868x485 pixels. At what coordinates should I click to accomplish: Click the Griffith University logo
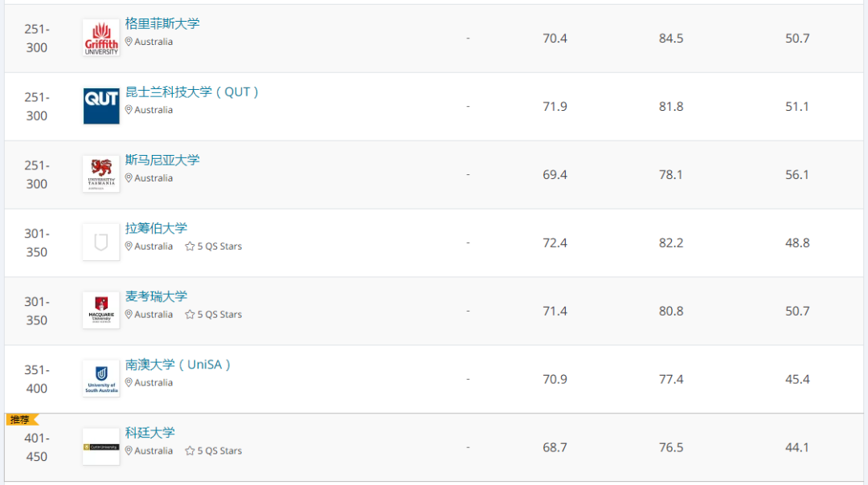pos(101,38)
